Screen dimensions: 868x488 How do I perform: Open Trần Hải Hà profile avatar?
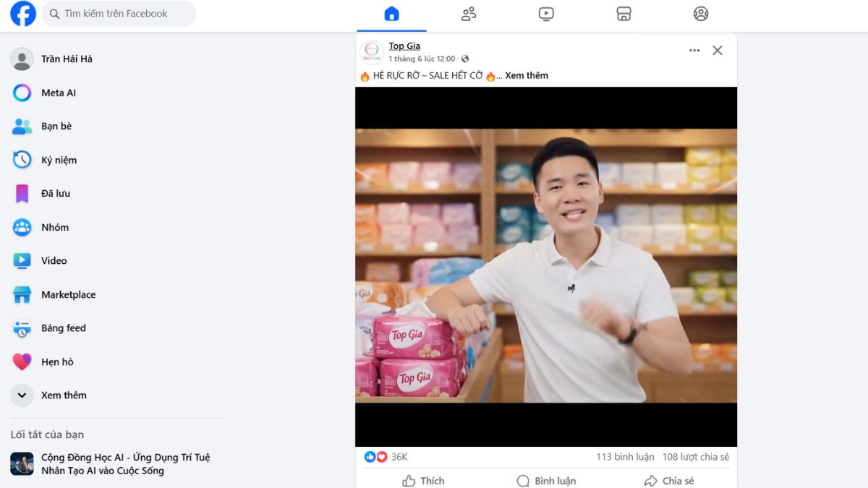pos(22,59)
